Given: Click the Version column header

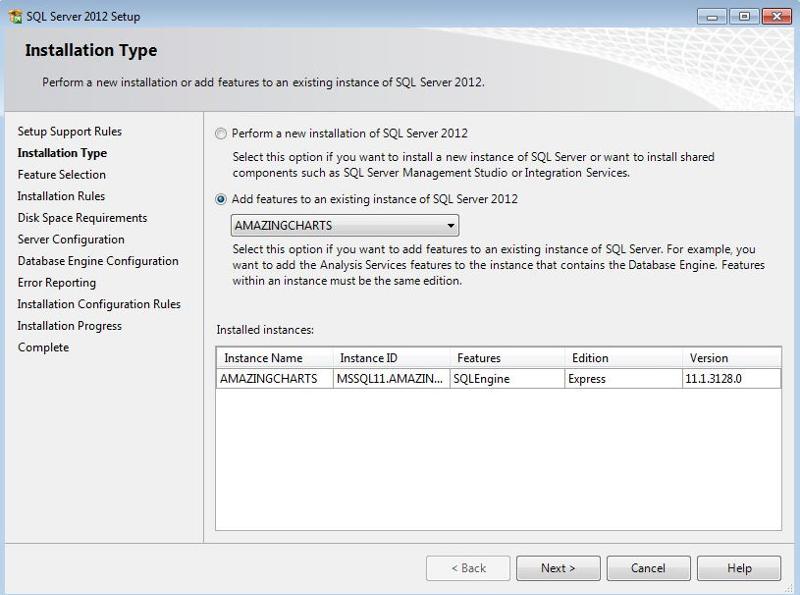Looking at the screenshot, I should click(x=732, y=358).
